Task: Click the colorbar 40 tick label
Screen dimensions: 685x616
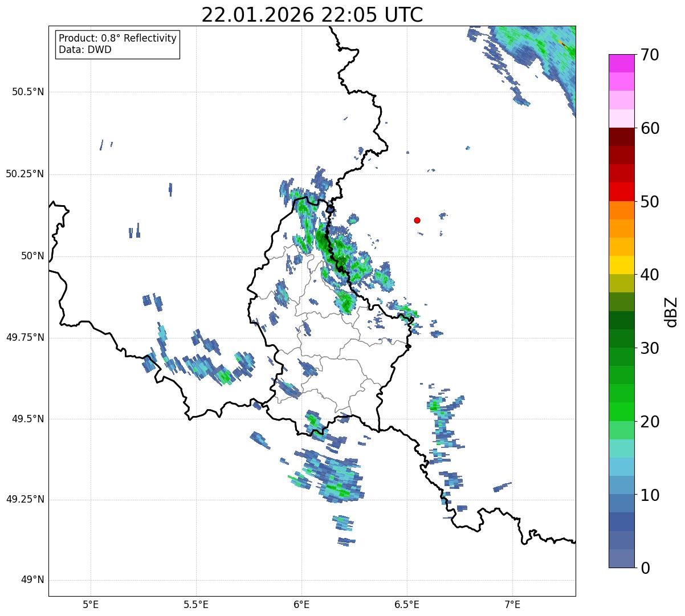Action: click(x=650, y=275)
